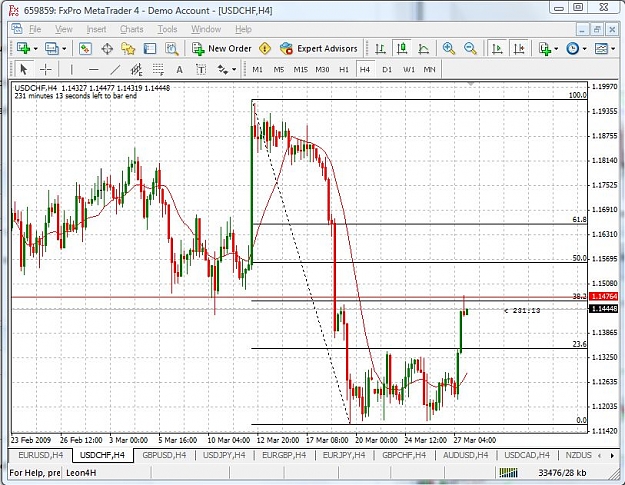Open the Insert menu
This screenshot has width=625, height=485.
tap(96, 29)
